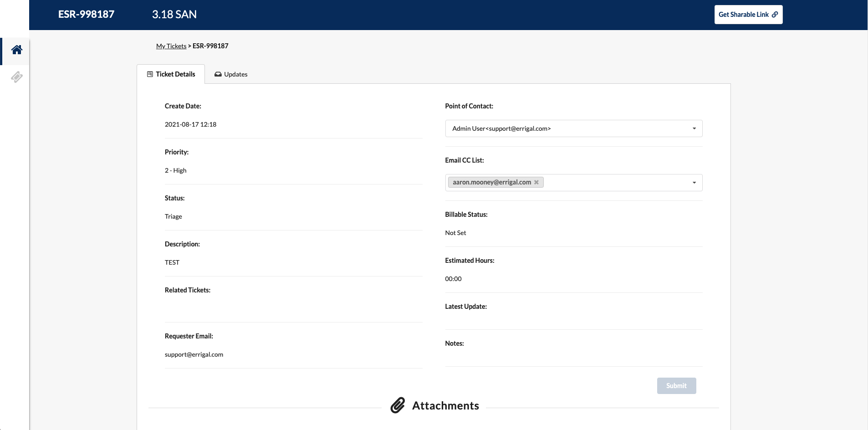The width and height of the screenshot is (868, 430).
Task: Open the Updates tab
Action: [231, 74]
